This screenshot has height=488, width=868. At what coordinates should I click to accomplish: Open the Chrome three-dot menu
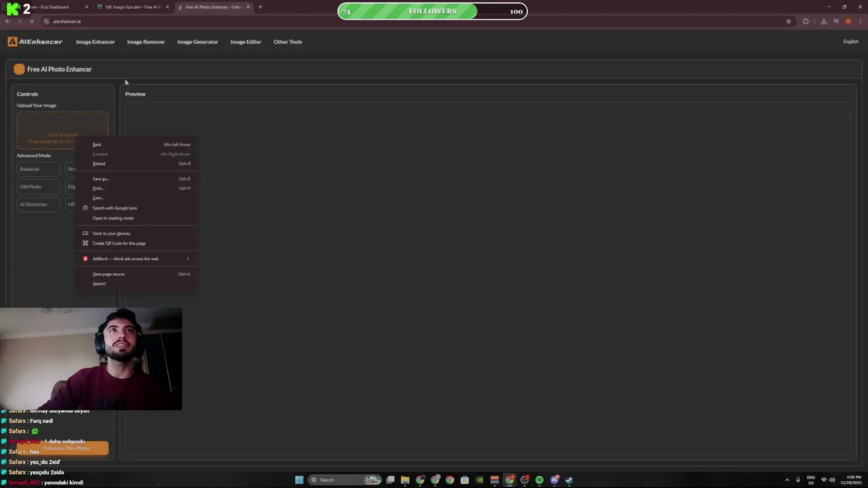(860, 21)
